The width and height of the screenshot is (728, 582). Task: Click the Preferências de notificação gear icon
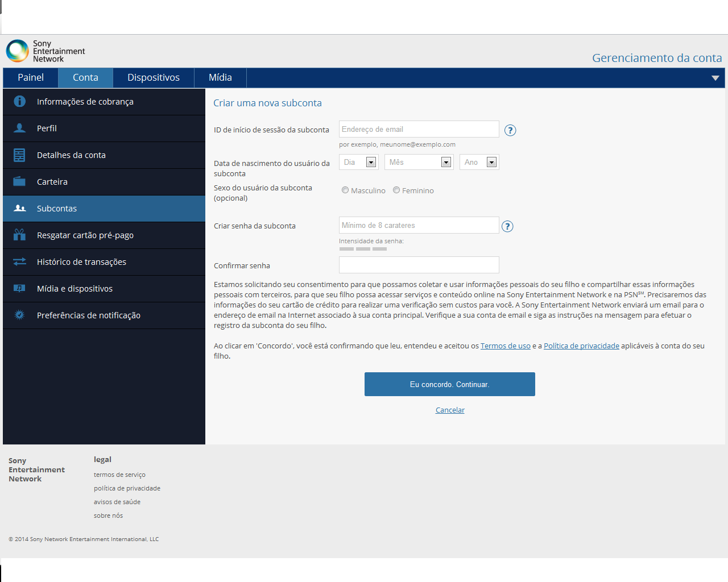pos(19,315)
